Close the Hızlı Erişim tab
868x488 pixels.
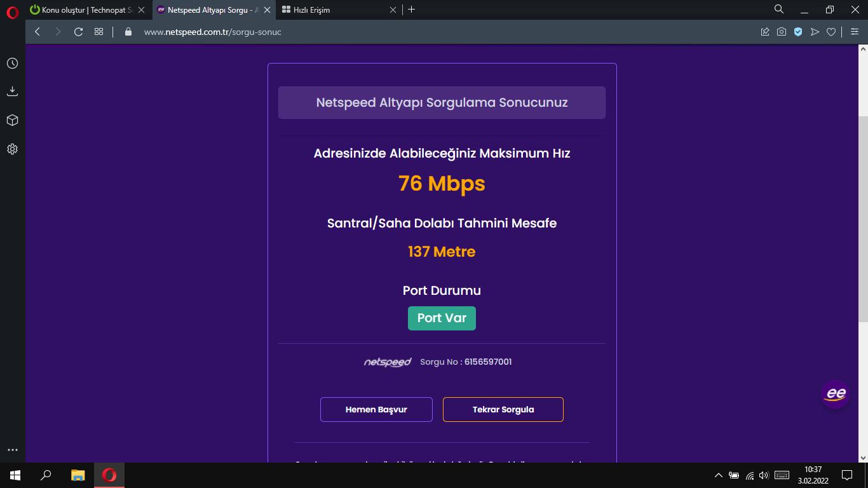[393, 10]
